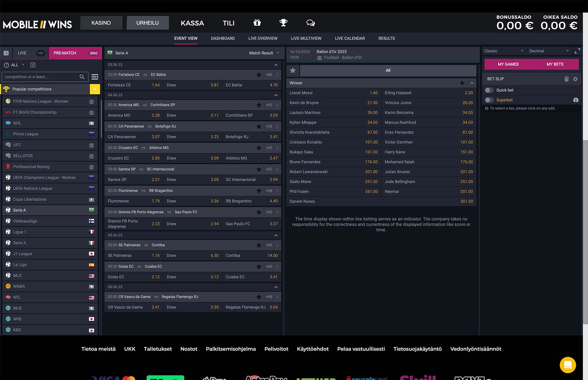The height and width of the screenshot is (380, 588).
Task: Switch to the MY BETS tab
Action: (x=555, y=64)
